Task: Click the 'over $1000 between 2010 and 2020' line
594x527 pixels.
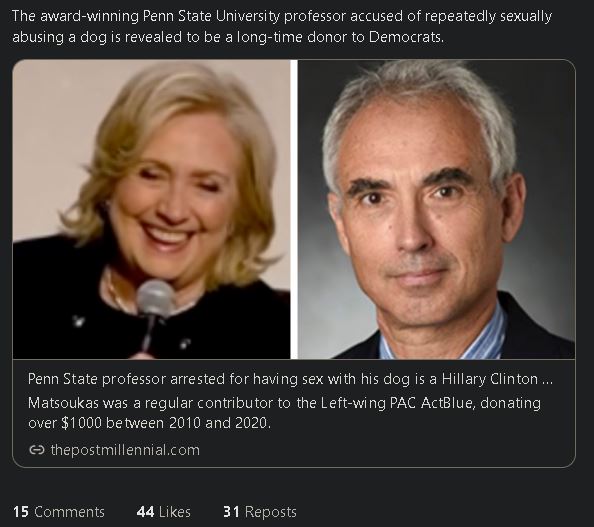Action: click(x=150, y=422)
